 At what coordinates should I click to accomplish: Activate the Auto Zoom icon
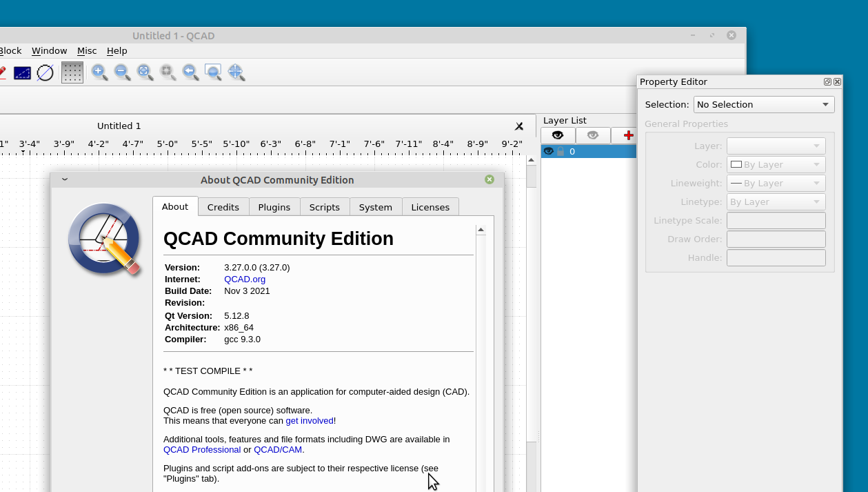[145, 72]
